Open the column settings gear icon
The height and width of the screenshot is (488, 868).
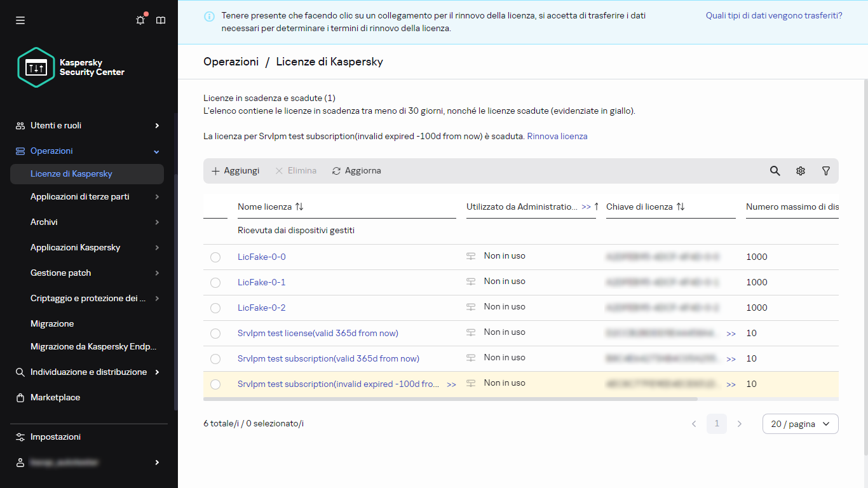pos(800,171)
